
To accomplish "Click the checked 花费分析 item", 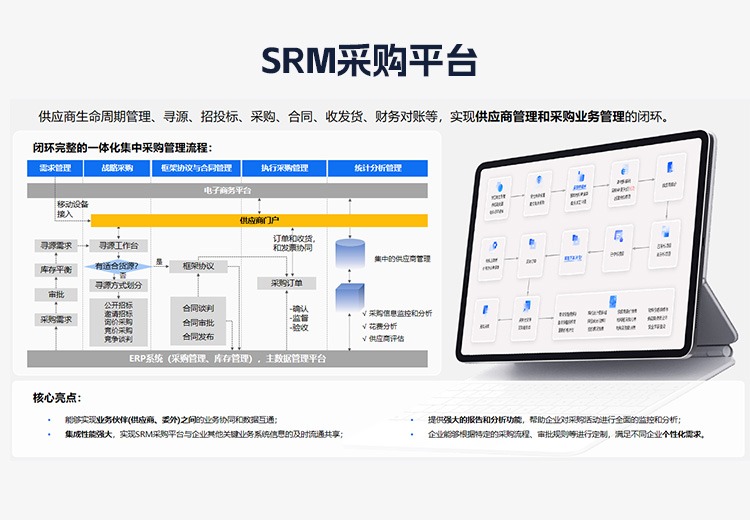I will coord(380,326).
